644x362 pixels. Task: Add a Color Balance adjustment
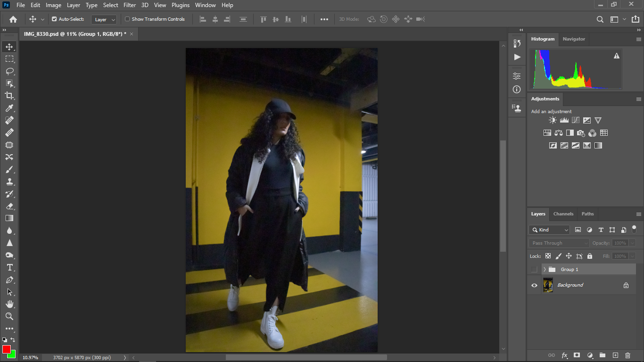[x=559, y=133]
